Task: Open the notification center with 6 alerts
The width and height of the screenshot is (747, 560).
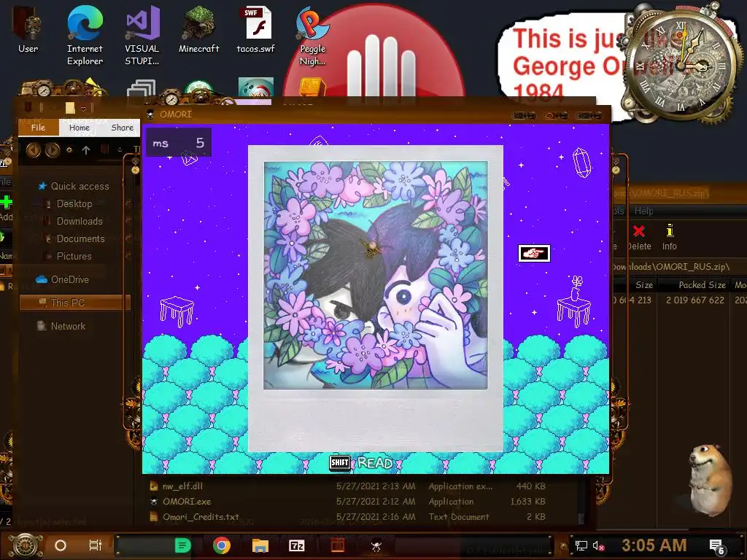Action: (x=717, y=547)
